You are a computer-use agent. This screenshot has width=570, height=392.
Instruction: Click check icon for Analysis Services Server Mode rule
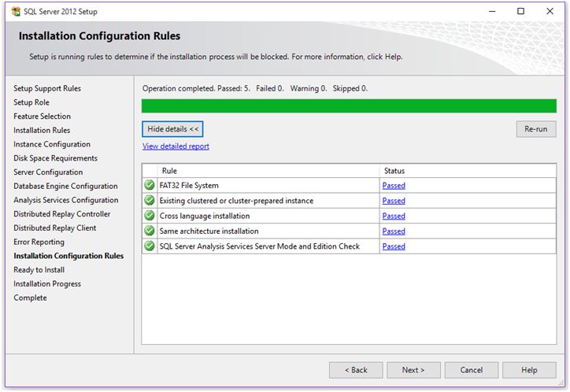tap(149, 246)
